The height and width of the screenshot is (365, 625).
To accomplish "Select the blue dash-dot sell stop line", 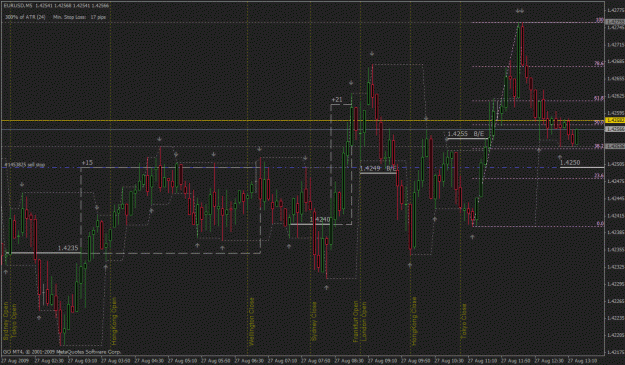I will 303,167.
